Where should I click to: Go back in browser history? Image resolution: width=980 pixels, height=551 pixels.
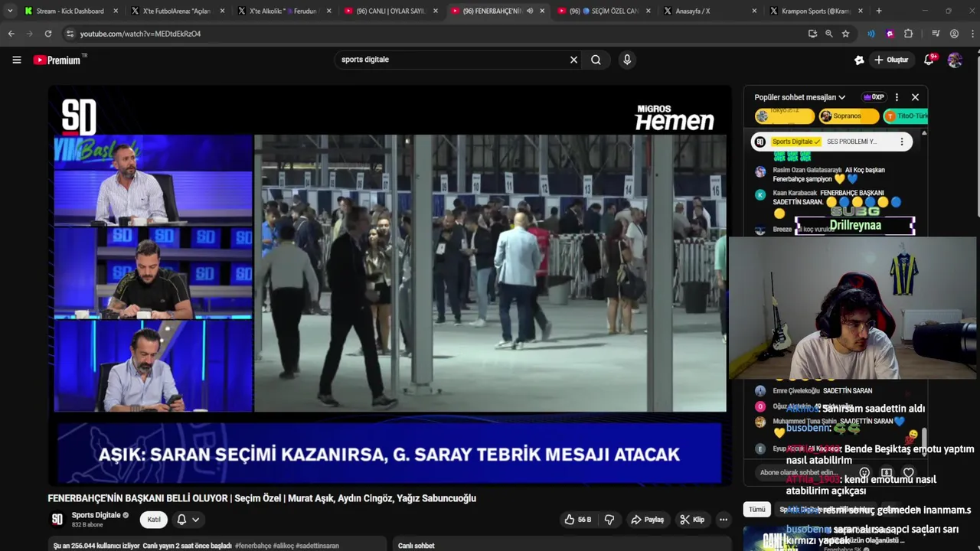tap(11, 34)
